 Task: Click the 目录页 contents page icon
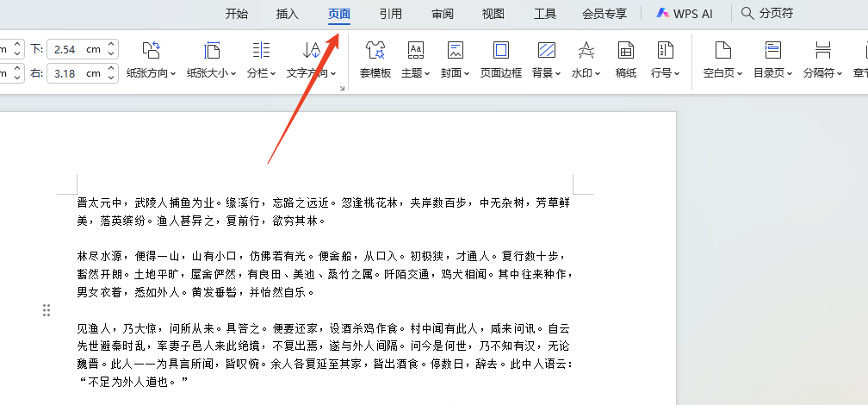pyautogui.click(x=772, y=50)
